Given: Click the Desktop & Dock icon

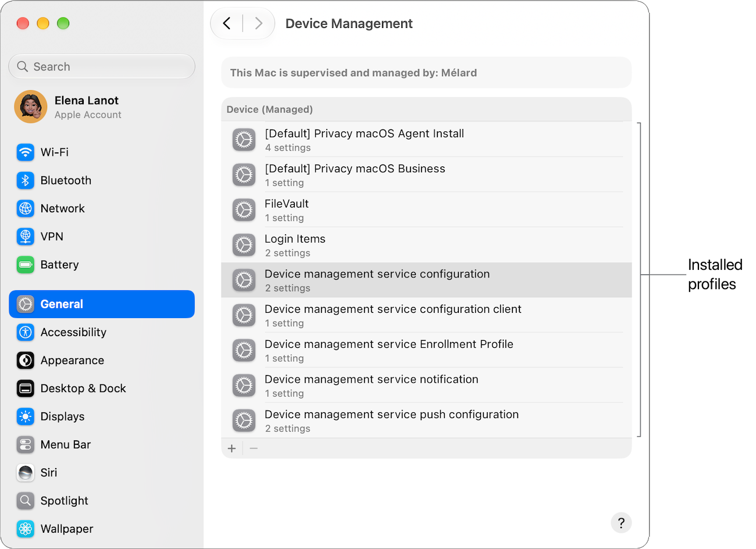Looking at the screenshot, I should 26,388.
